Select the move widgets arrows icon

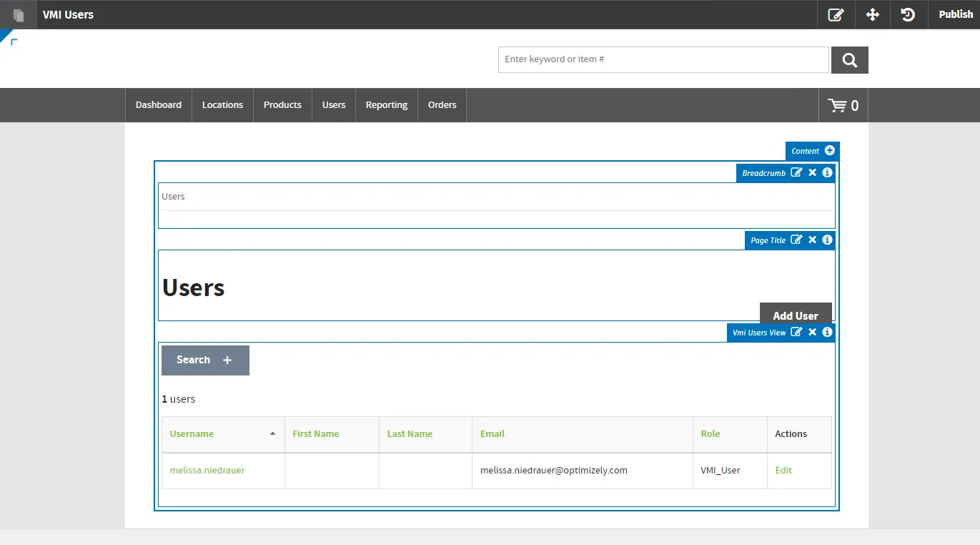pos(872,14)
